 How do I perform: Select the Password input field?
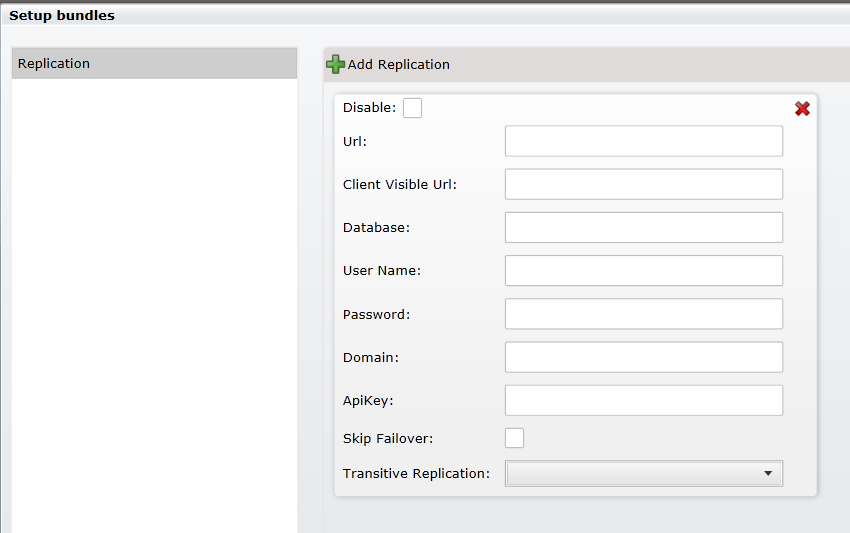tap(643, 313)
